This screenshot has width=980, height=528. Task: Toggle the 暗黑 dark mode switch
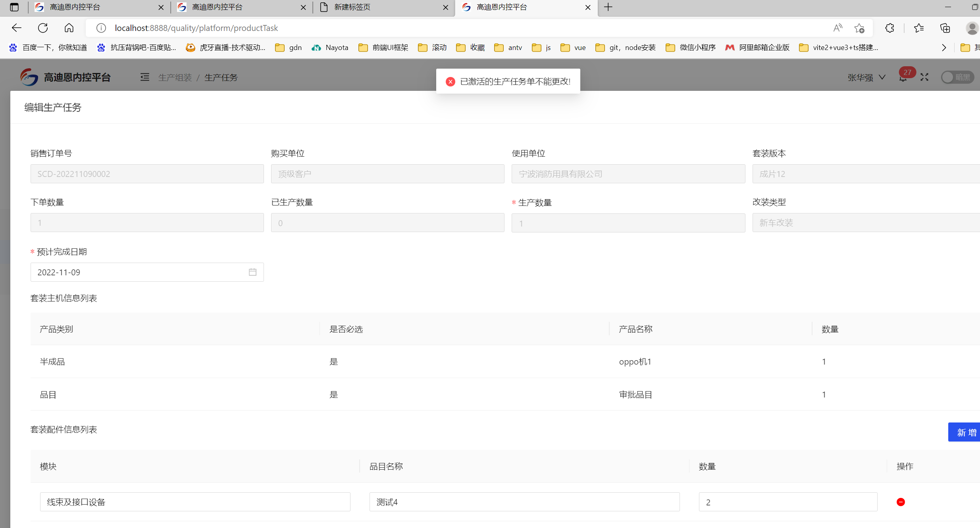tap(957, 77)
